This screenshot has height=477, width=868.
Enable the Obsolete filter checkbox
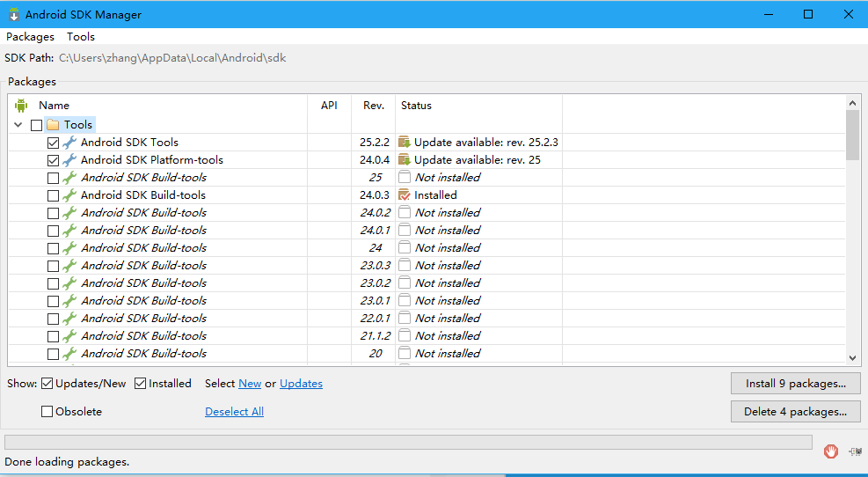pyautogui.click(x=47, y=412)
